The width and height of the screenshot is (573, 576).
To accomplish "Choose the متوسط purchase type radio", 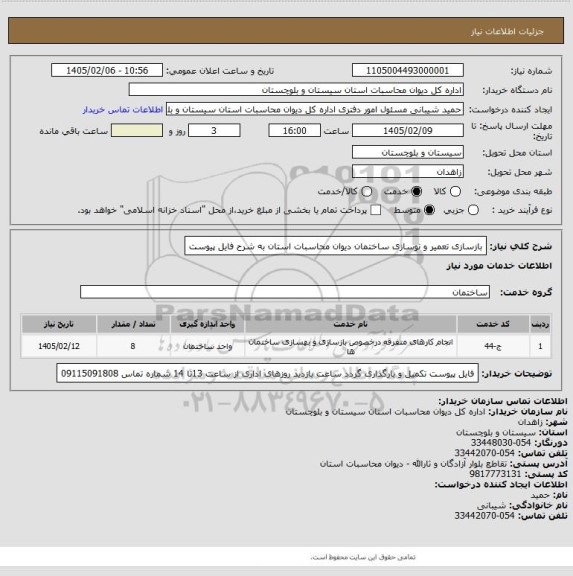I will (429, 210).
